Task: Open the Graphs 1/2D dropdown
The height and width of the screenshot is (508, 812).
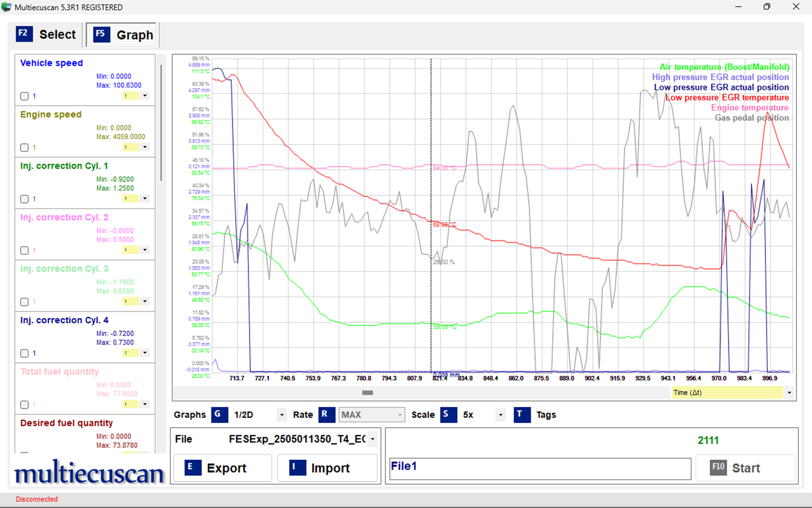Action: coord(281,415)
